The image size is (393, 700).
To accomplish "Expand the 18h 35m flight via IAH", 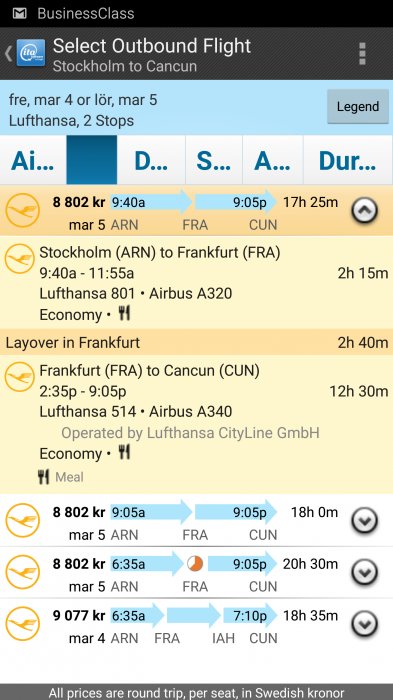I will coord(365,623).
